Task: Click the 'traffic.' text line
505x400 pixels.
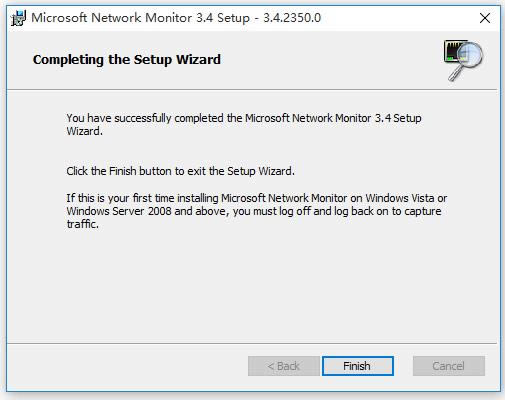Action: [x=82, y=224]
